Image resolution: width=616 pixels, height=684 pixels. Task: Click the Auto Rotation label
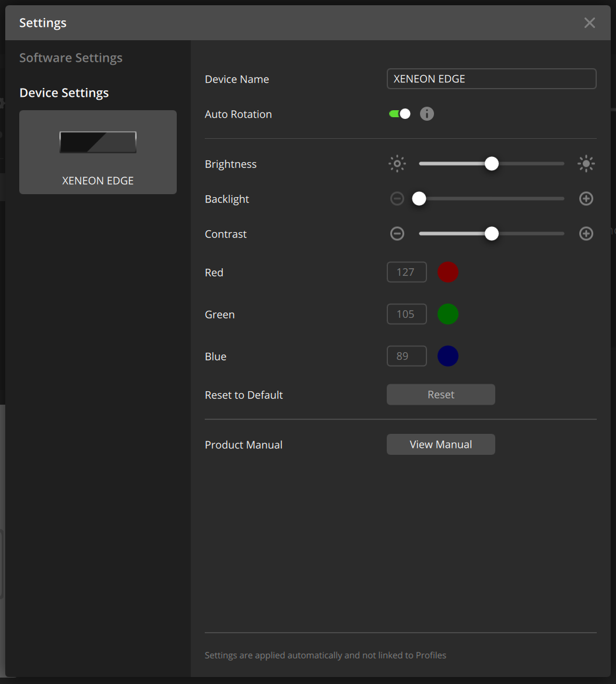(238, 114)
